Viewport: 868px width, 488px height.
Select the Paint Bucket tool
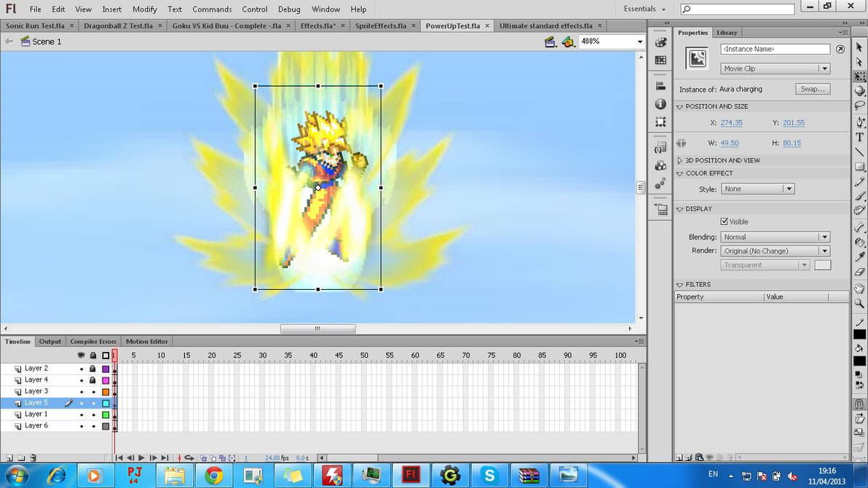click(859, 242)
